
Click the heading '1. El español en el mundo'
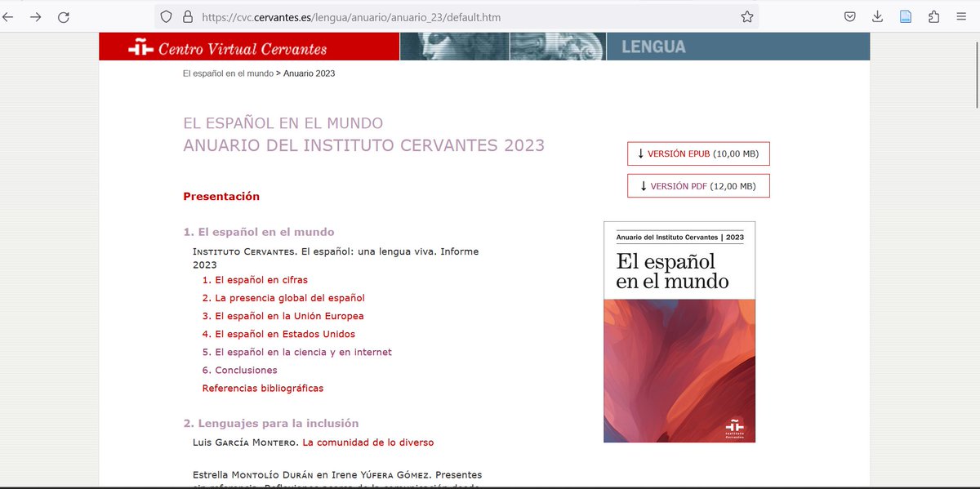(x=259, y=232)
